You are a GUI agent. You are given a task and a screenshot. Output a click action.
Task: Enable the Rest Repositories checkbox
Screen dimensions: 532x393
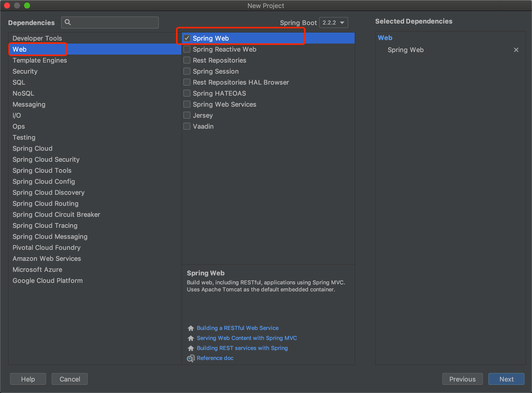[x=187, y=60]
